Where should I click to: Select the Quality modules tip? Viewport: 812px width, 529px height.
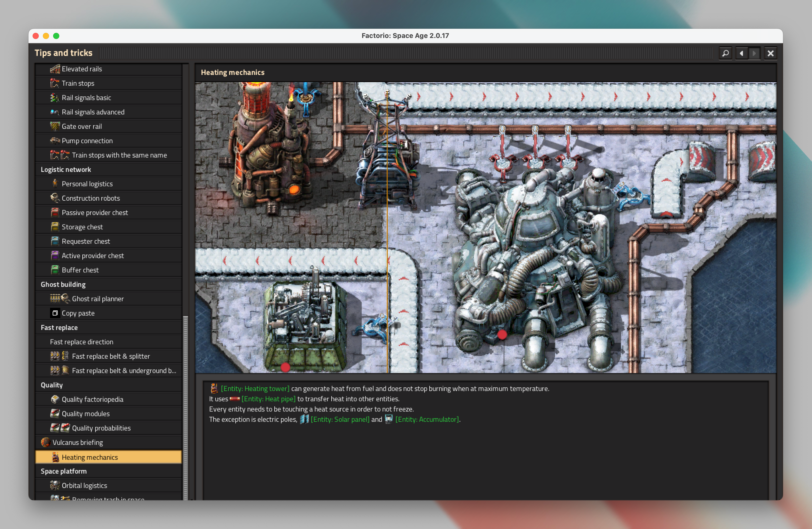click(x=109, y=414)
